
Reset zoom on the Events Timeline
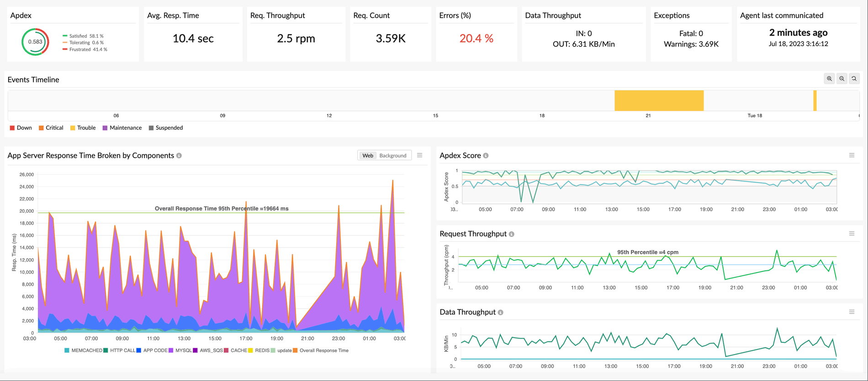click(x=854, y=78)
